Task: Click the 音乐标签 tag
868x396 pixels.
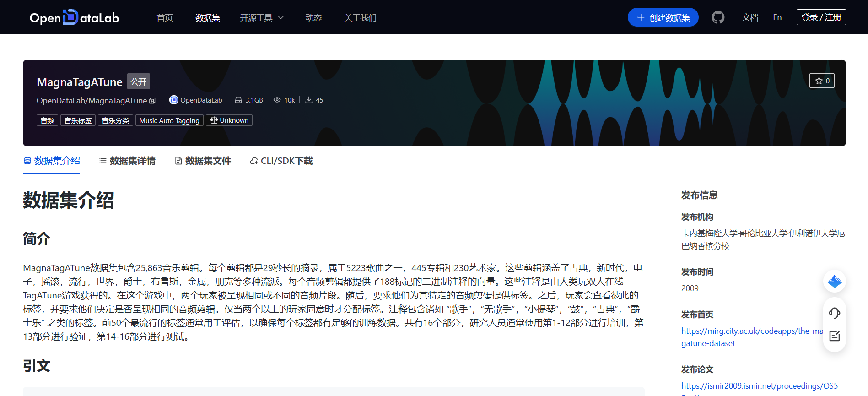Action: point(78,120)
